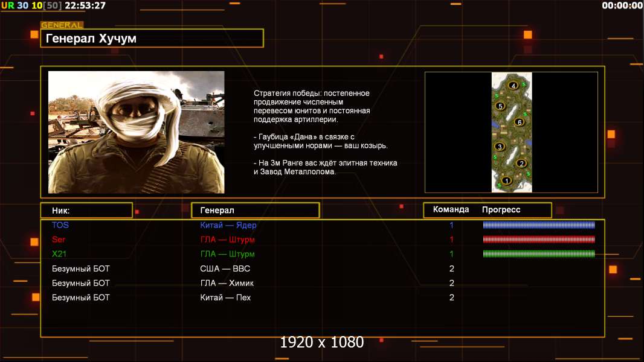Click the green progress bar for X21
Image resolution: width=644 pixels, height=362 pixels.
click(x=539, y=254)
